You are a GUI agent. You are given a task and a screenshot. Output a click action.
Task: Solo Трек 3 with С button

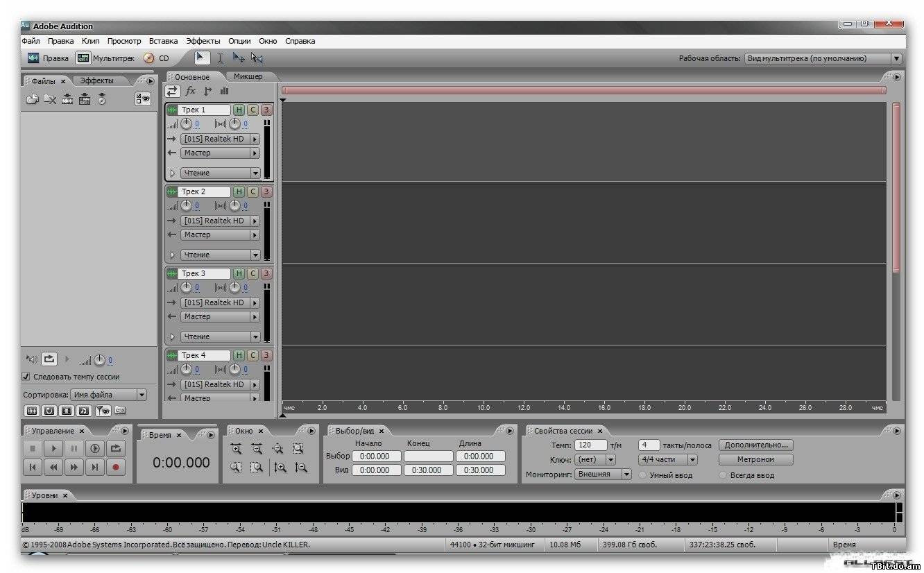253,273
